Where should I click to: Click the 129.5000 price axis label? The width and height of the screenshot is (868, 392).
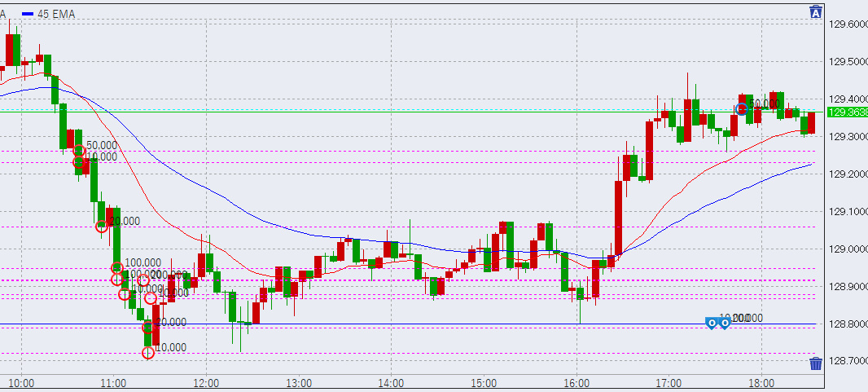click(x=847, y=62)
